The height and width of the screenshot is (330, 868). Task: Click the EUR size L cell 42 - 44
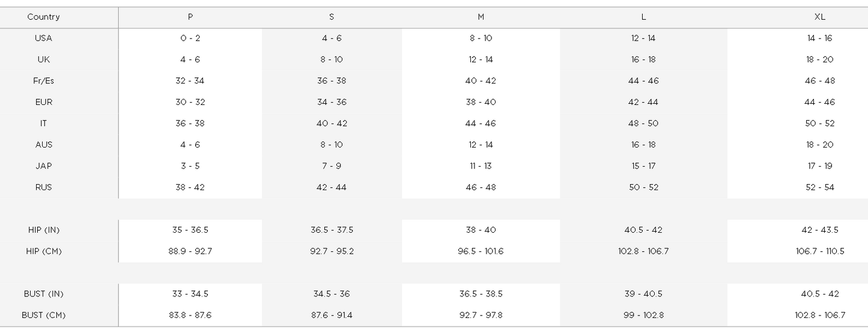pos(643,102)
